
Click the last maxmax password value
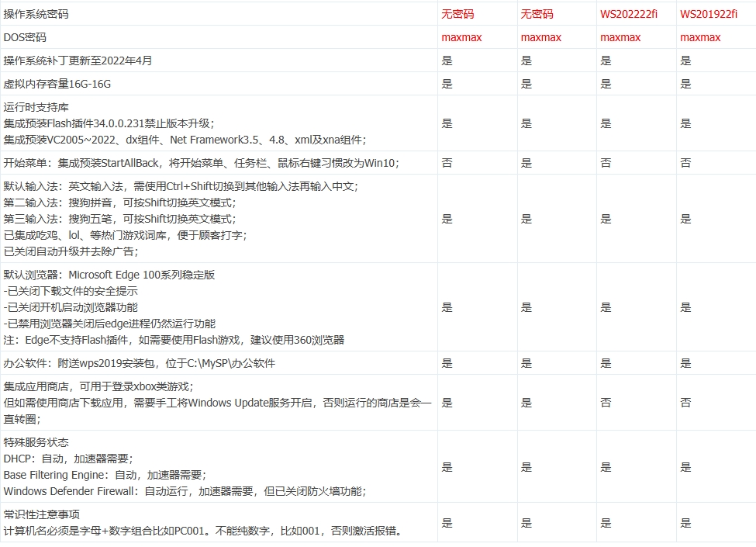[x=697, y=36]
